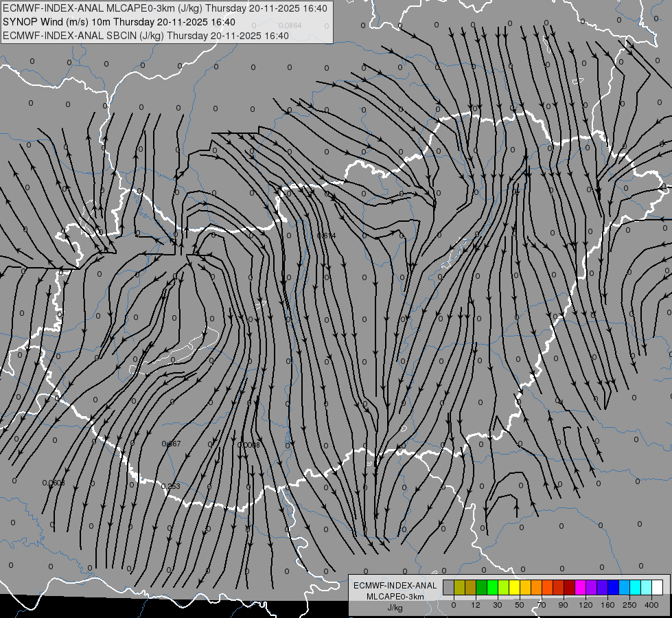Click the MLCAPE0-3km title line

(165, 8)
